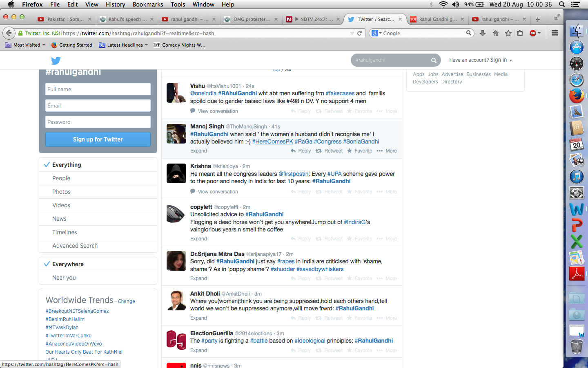This screenshot has width=588, height=368.
Task: Filter results by People
Action: coord(98,178)
